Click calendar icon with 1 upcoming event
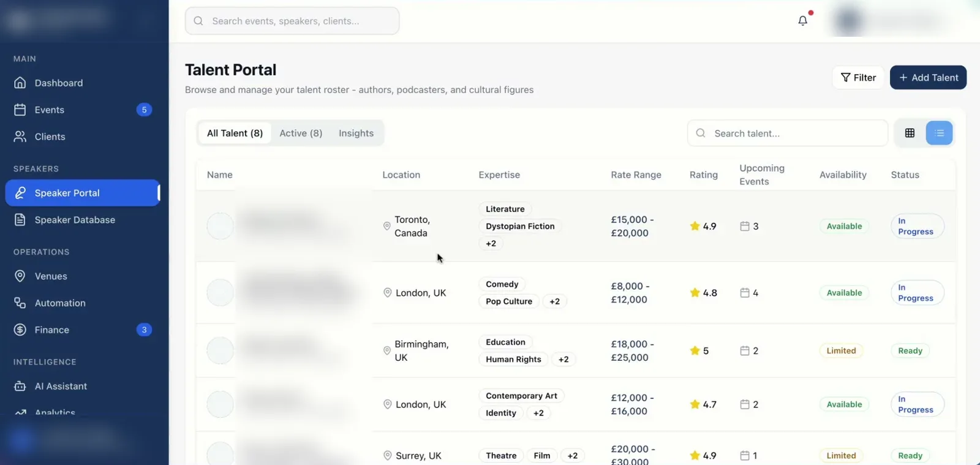This screenshot has width=980, height=465. coord(745,456)
